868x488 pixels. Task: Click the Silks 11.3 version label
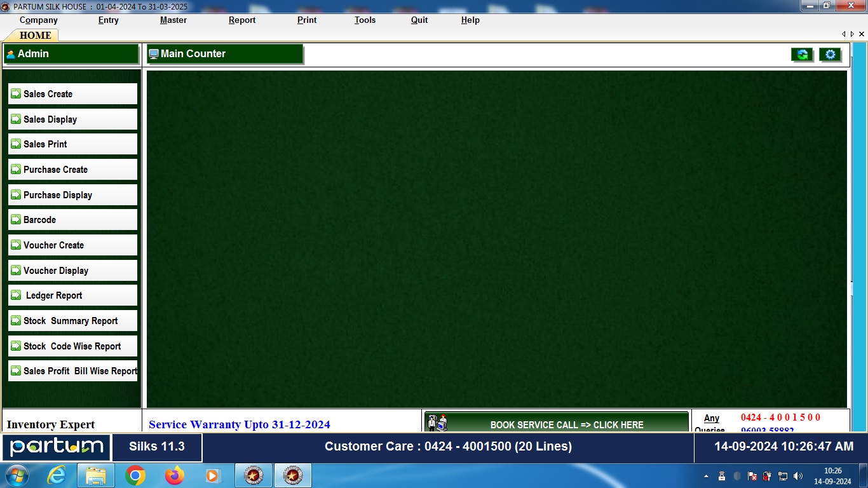click(157, 447)
